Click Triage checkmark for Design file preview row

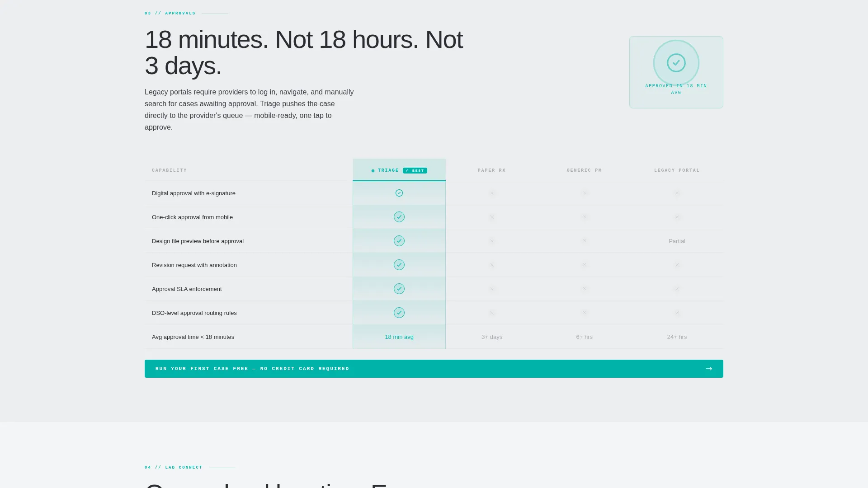click(399, 241)
